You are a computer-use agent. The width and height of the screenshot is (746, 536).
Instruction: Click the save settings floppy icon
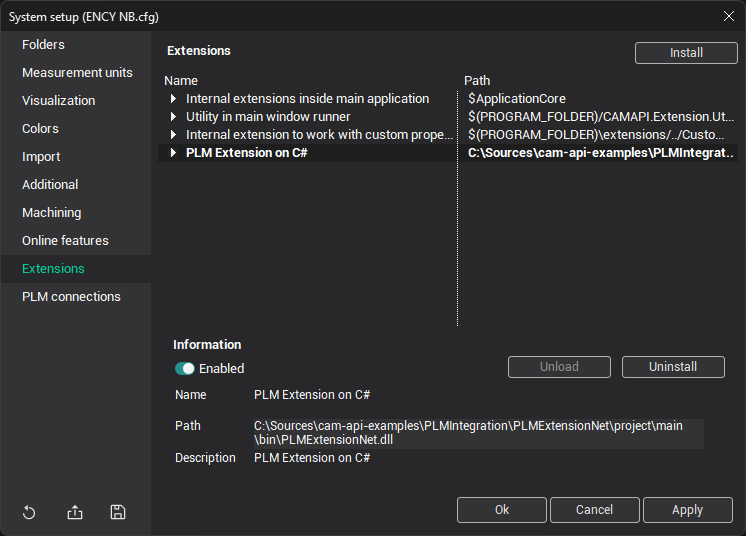[x=118, y=513]
